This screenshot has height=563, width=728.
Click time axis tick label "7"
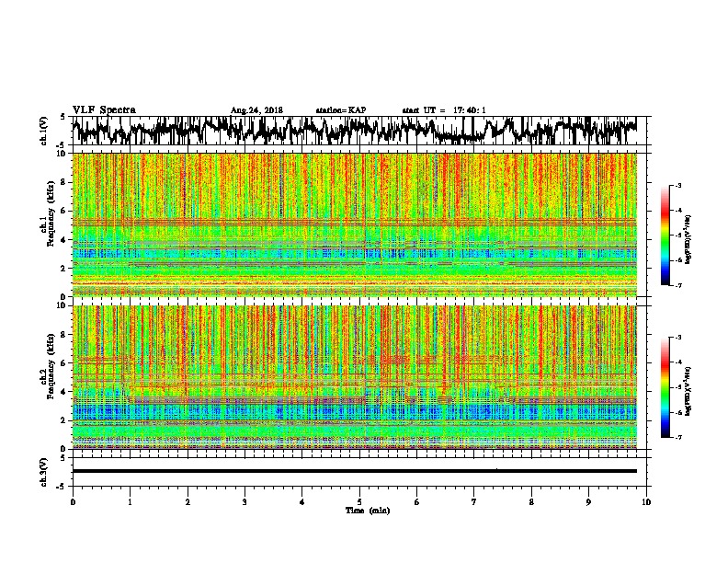coord(474,502)
